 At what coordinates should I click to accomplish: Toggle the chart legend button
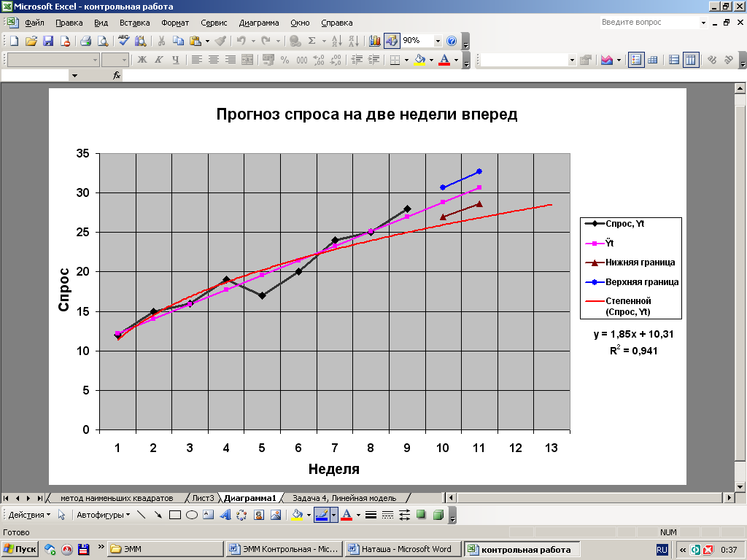pos(636,61)
